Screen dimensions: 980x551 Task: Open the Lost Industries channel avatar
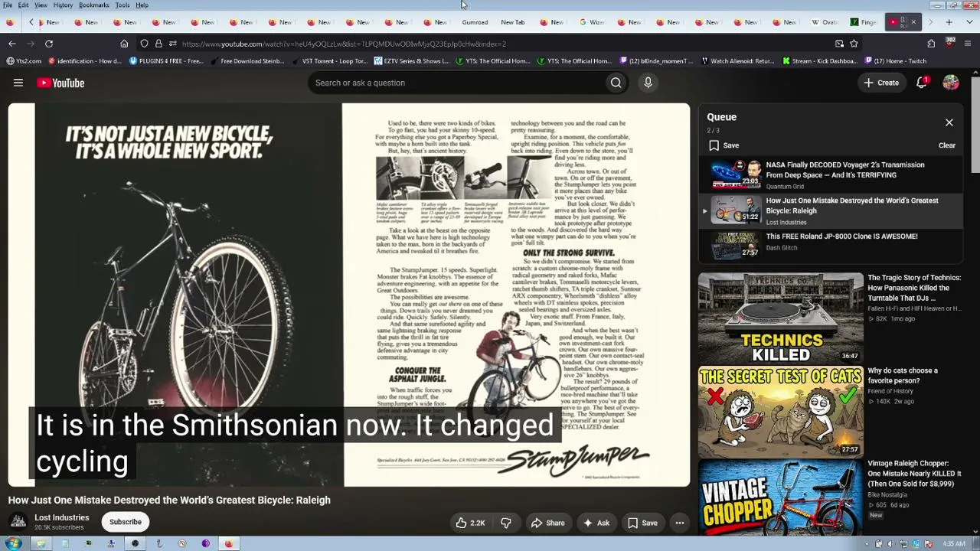(x=18, y=522)
